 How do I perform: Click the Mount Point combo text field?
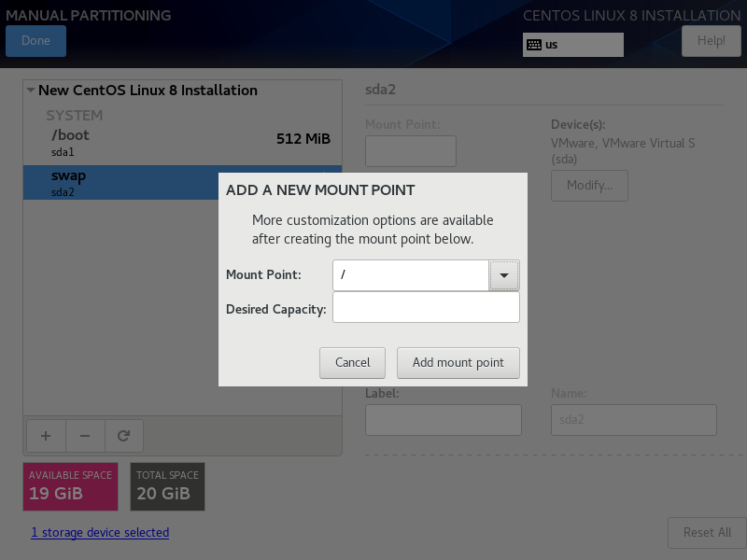pyautogui.click(x=411, y=275)
